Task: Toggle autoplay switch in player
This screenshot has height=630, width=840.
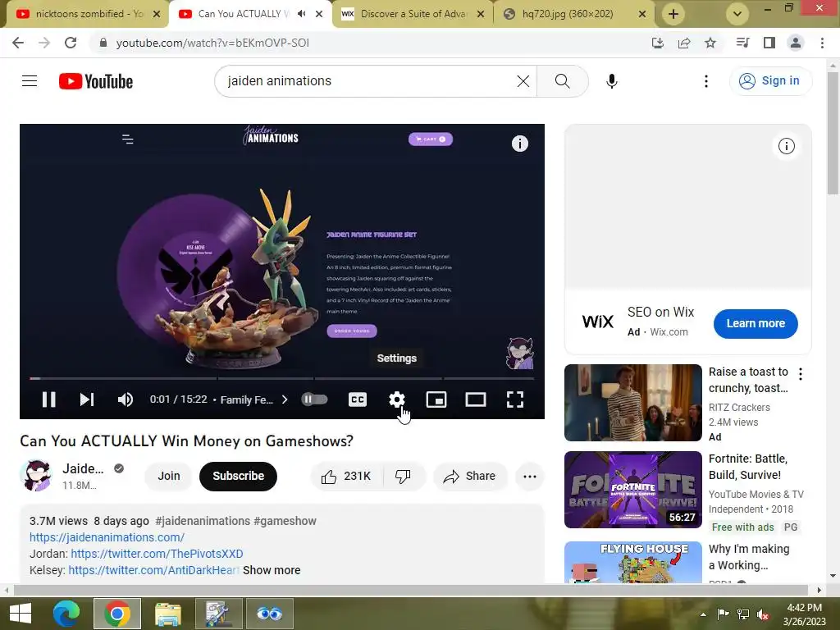Action: coord(314,399)
